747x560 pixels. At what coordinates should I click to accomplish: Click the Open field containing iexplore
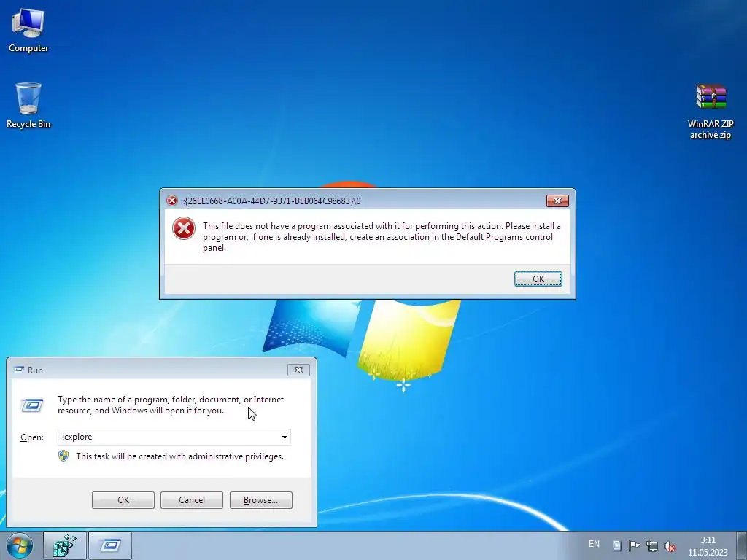pos(174,437)
